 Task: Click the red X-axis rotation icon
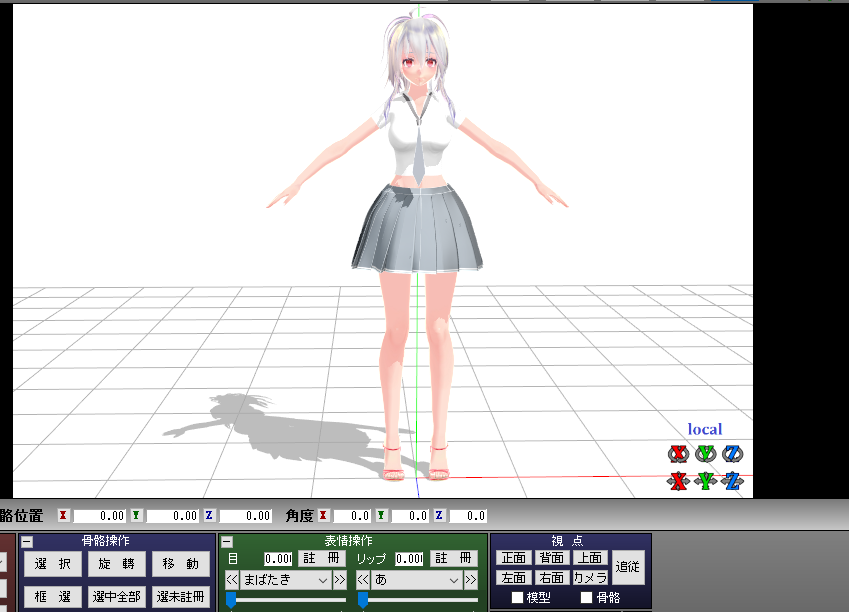[679, 454]
